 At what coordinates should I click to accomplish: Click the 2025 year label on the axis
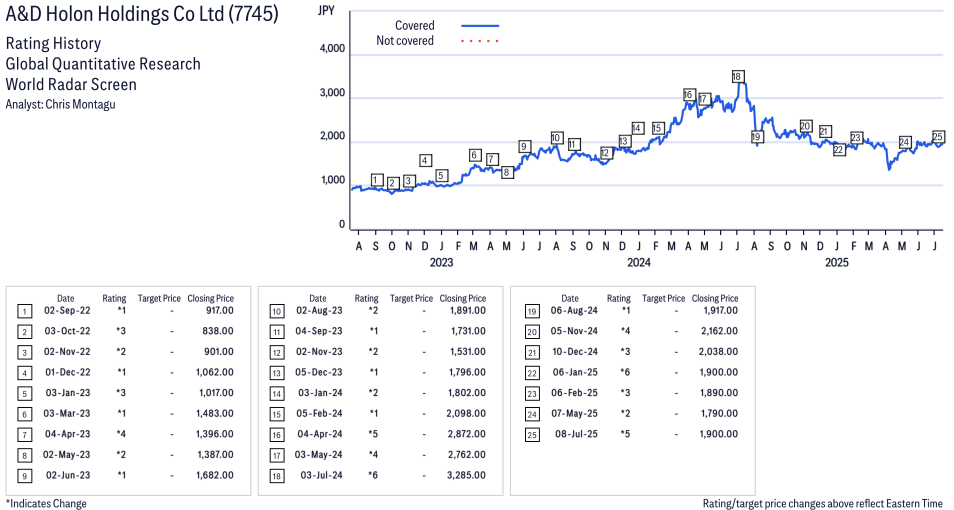[x=837, y=262]
